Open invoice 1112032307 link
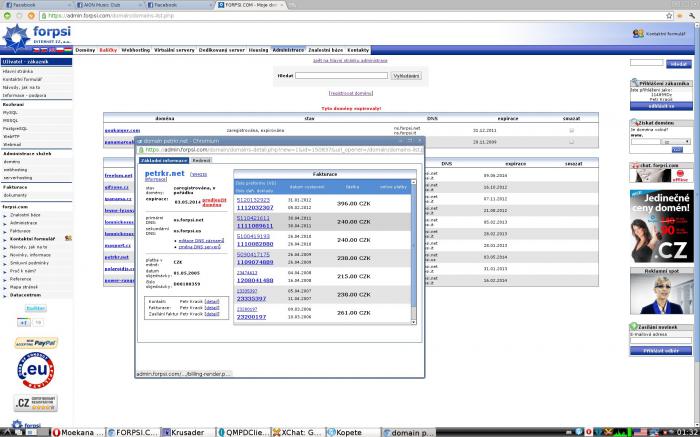 point(255,208)
